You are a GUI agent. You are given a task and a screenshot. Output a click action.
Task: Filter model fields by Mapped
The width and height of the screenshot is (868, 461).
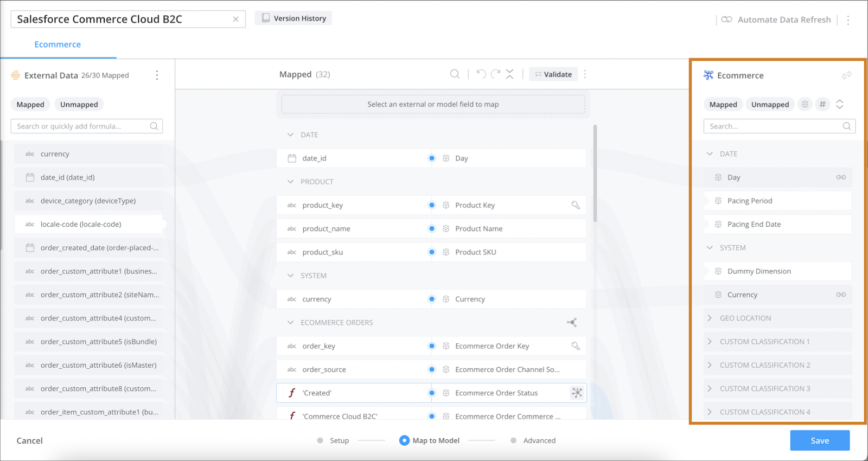tap(723, 105)
